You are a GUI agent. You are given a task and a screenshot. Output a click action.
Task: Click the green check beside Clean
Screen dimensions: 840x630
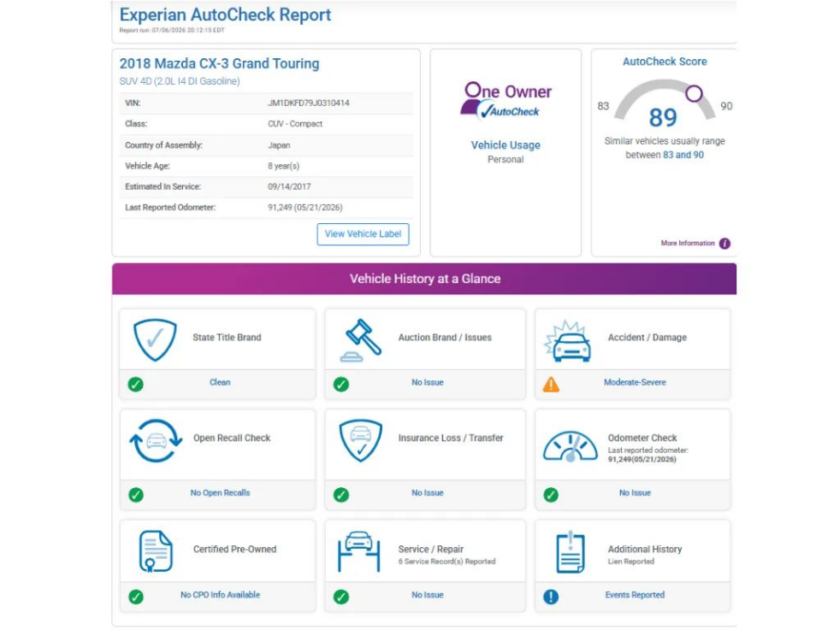pos(135,385)
